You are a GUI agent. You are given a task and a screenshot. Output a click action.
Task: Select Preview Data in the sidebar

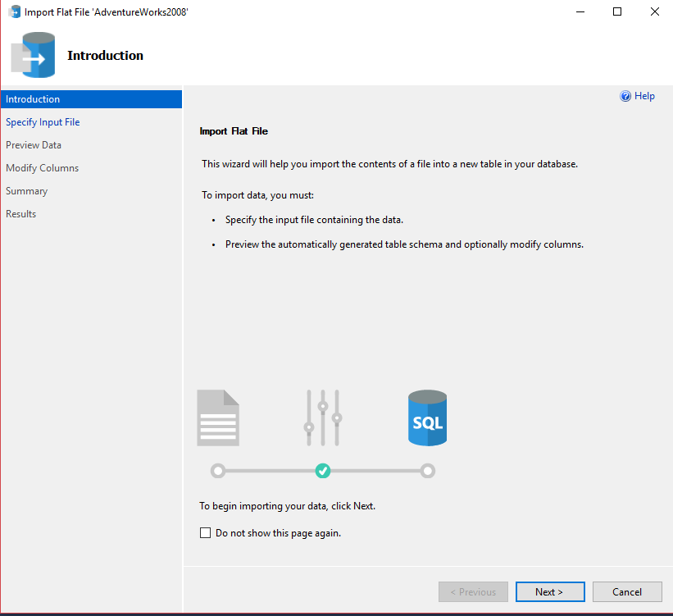34,145
